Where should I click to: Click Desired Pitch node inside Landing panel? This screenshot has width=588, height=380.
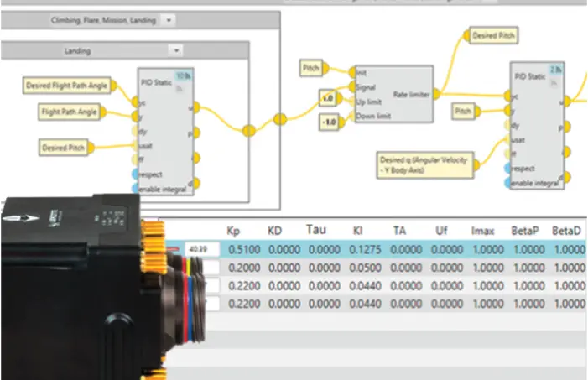point(64,148)
